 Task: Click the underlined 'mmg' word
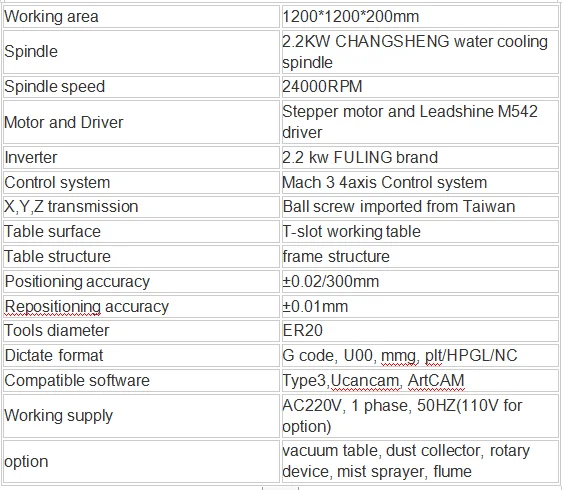tap(399, 356)
